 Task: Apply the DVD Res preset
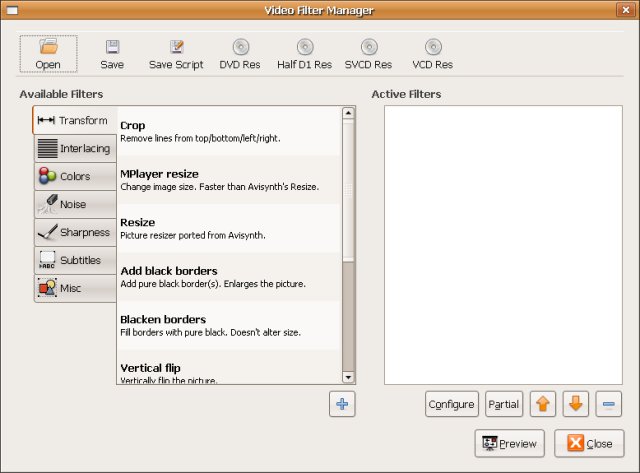coord(240,54)
